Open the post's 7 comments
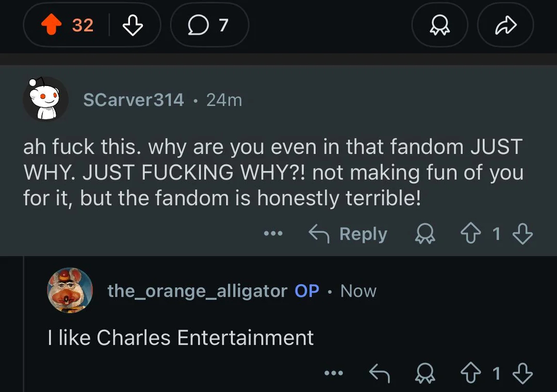The width and height of the screenshot is (557, 392). pyautogui.click(x=209, y=25)
